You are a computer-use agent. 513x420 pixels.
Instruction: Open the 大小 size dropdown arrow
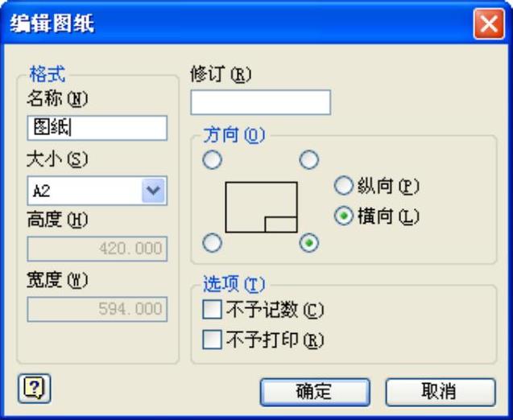tap(153, 191)
